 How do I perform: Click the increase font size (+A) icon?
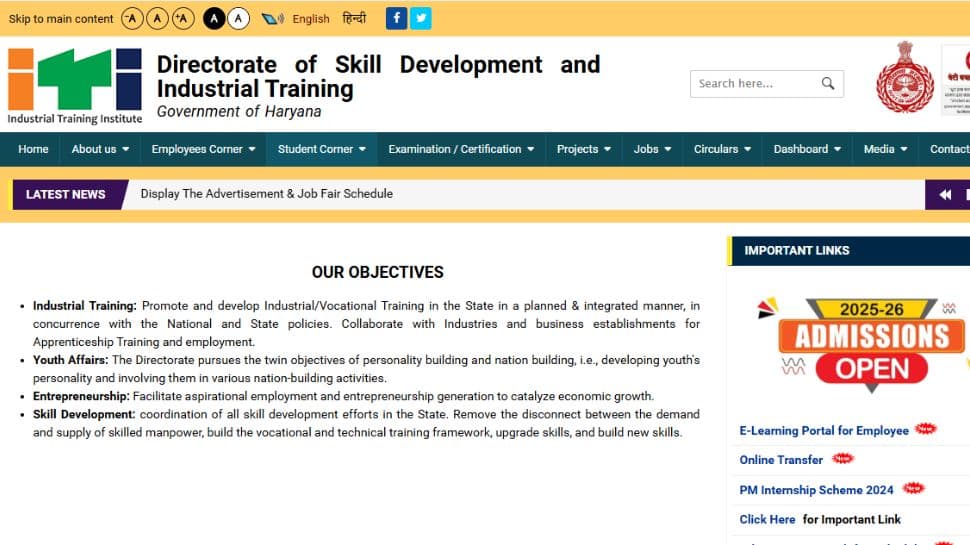183,18
